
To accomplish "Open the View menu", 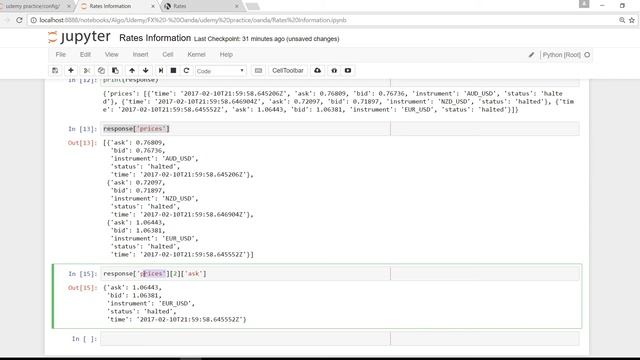I will (x=111, y=55).
